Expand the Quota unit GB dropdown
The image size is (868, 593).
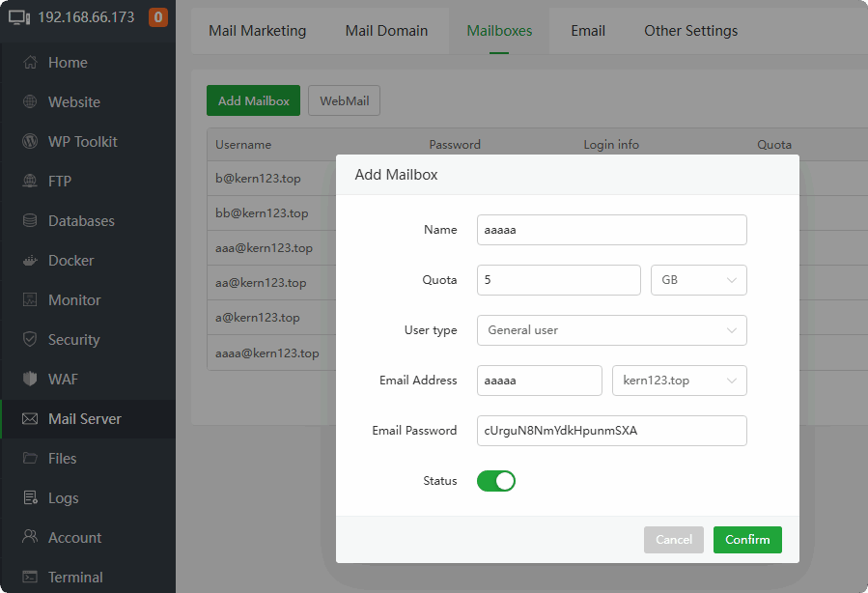(x=698, y=280)
